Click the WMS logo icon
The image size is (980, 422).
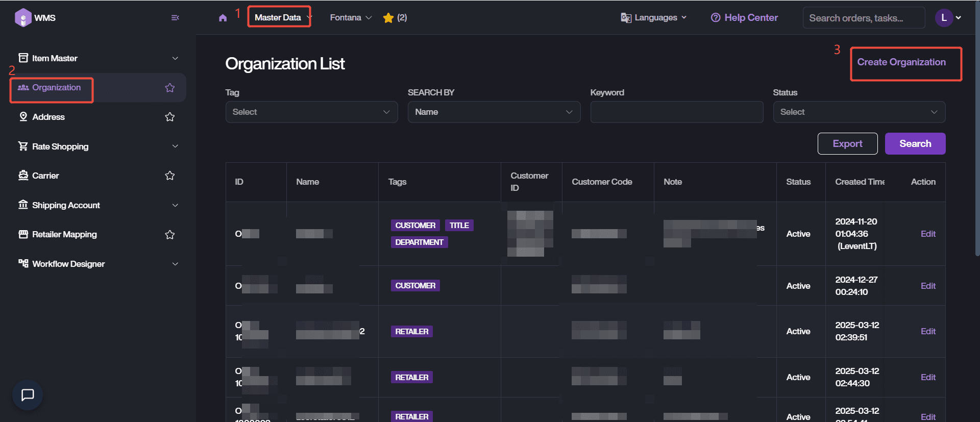23,18
